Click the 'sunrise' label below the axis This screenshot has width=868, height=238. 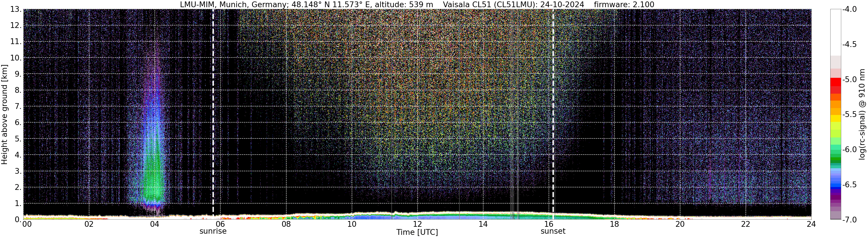pyautogui.click(x=213, y=231)
